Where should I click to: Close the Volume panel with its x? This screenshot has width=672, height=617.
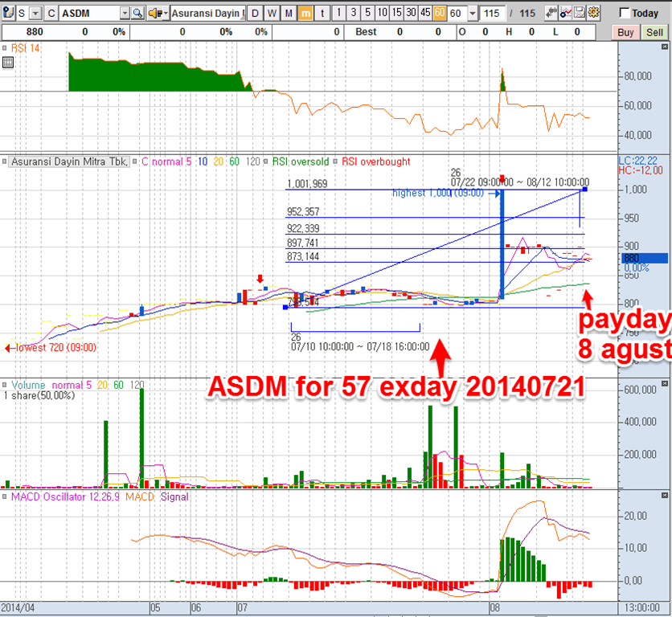click(665, 383)
